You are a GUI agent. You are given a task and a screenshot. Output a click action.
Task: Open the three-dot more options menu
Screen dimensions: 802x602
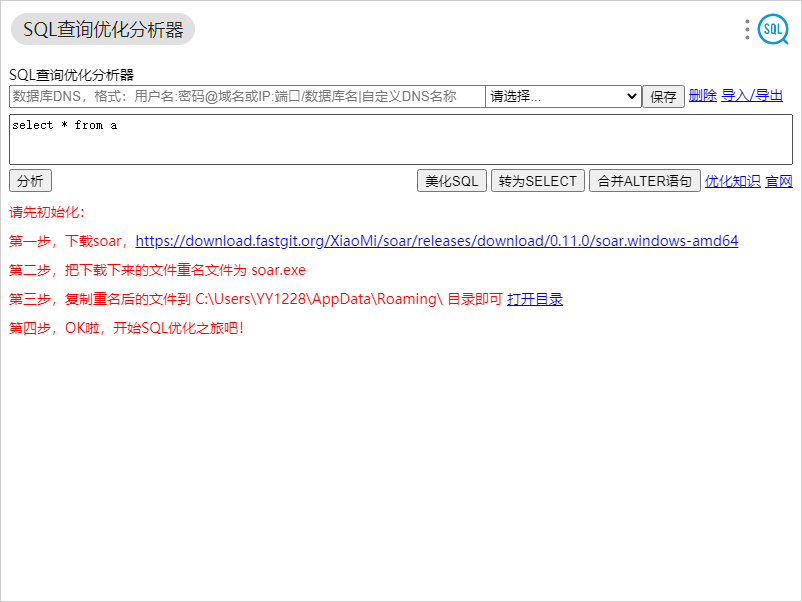coord(747,30)
